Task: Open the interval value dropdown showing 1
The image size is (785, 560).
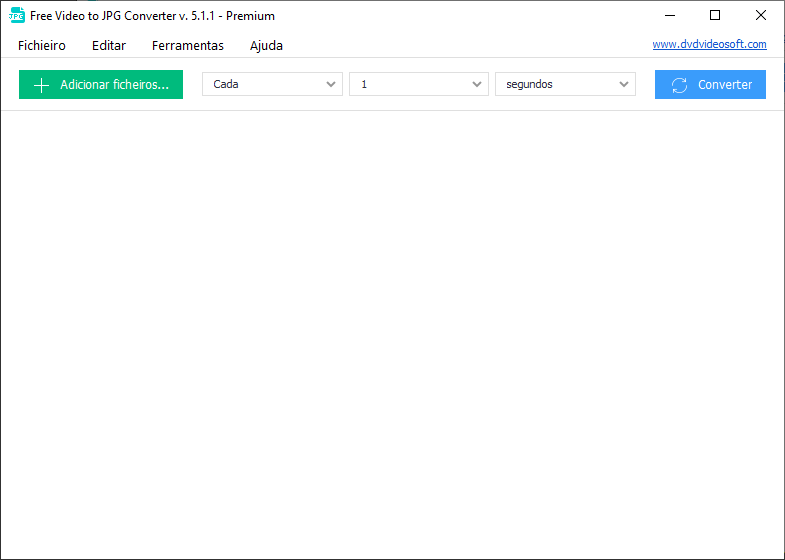Action: (x=419, y=84)
